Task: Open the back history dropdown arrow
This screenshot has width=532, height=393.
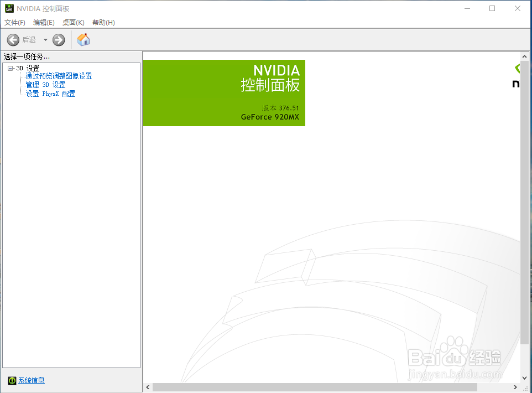Action: [x=45, y=40]
